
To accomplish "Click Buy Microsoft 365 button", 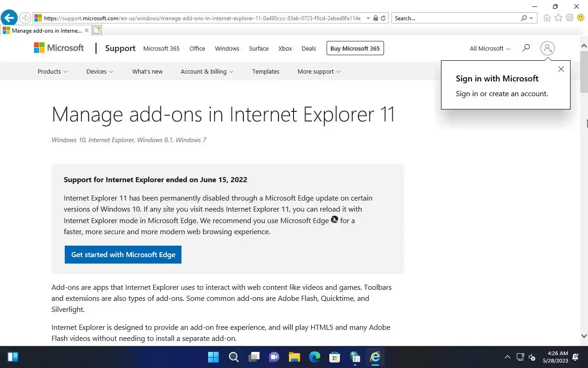I will click(x=355, y=48).
